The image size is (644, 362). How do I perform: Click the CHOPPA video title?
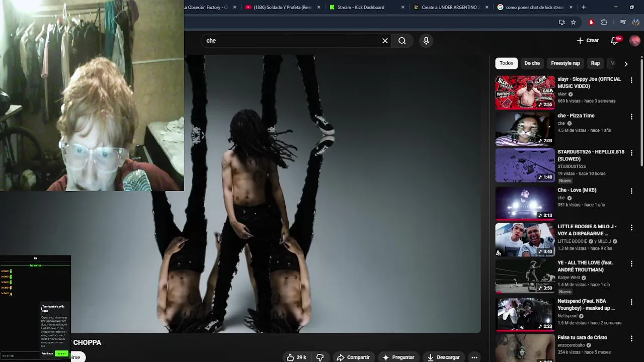(87, 342)
